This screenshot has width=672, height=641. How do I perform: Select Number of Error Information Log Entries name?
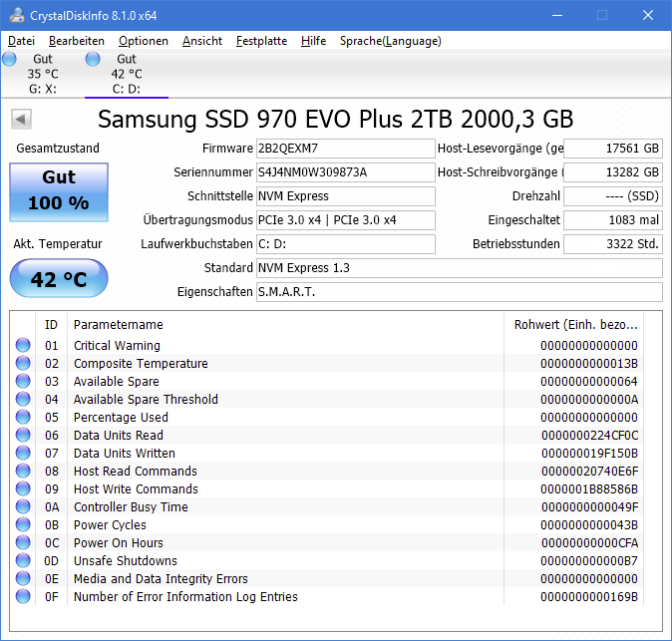tap(185, 597)
